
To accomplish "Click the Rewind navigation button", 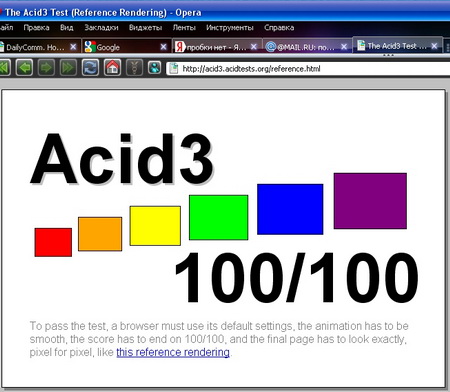I will [x=4, y=68].
